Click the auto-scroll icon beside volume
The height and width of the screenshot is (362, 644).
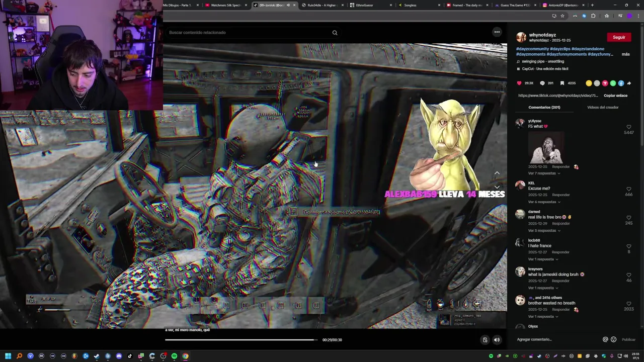[485, 340]
